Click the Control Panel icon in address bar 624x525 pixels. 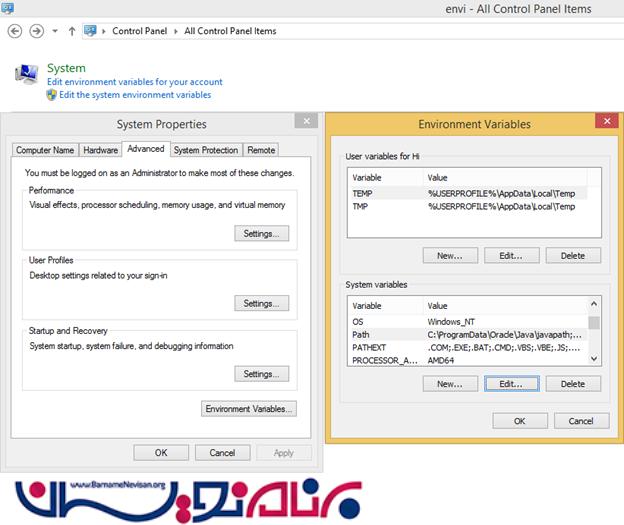pos(90,31)
